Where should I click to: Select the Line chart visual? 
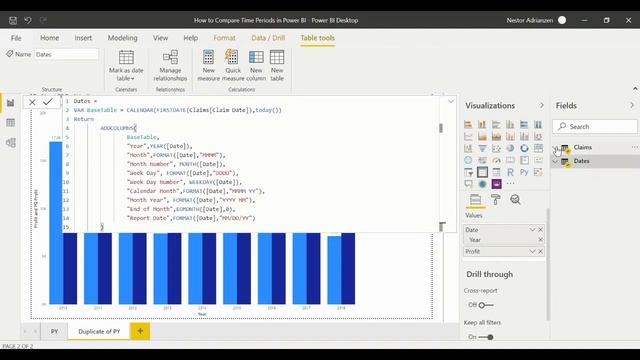pyautogui.click(x=468, y=136)
